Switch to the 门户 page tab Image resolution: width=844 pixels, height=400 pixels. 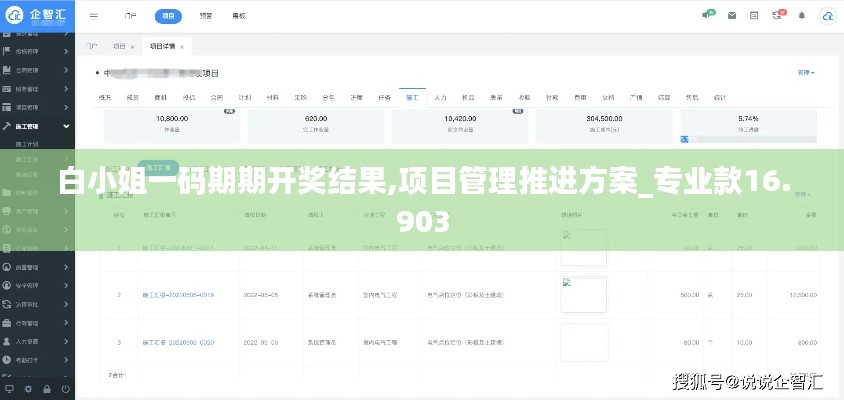click(92, 47)
